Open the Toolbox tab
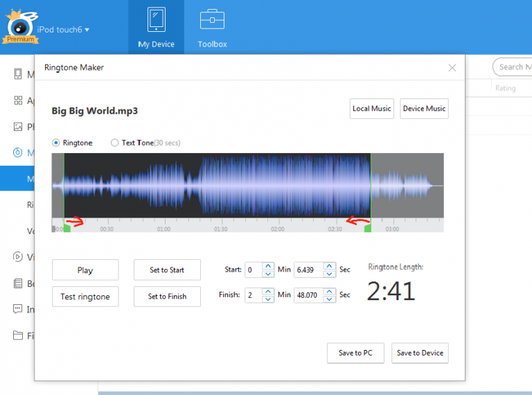The width and height of the screenshot is (532, 395). pos(212,28)
